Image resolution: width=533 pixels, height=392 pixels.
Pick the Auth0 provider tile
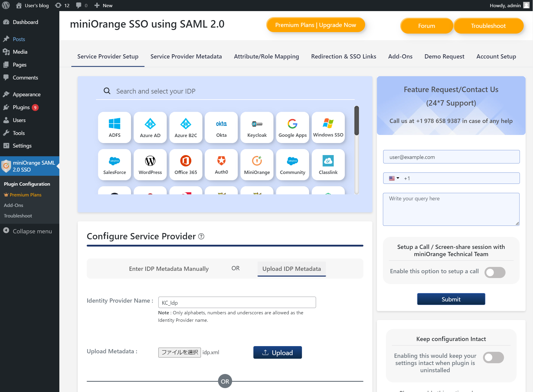click(221, 165)
